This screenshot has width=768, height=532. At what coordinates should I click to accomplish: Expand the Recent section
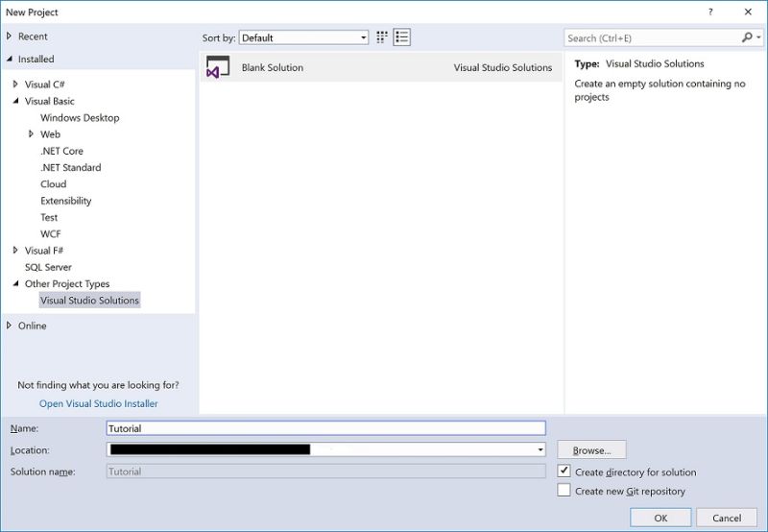(x=9, y=36)
